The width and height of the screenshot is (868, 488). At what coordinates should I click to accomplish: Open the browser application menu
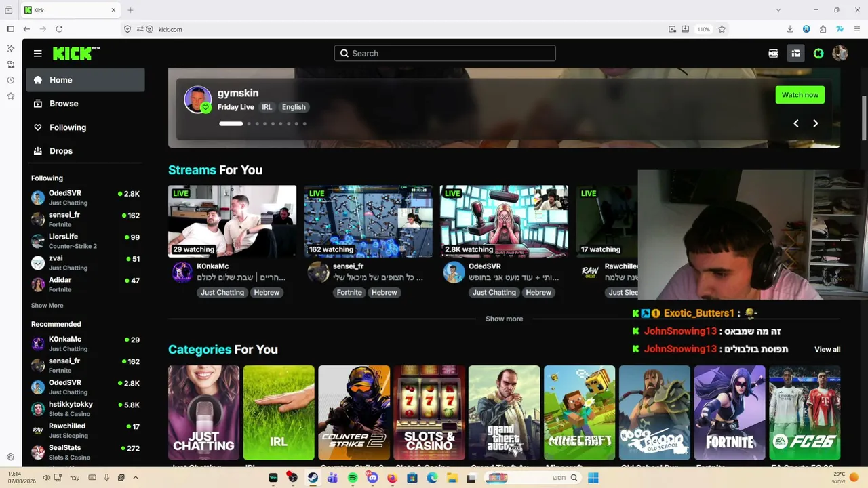[x=856, y=29]
